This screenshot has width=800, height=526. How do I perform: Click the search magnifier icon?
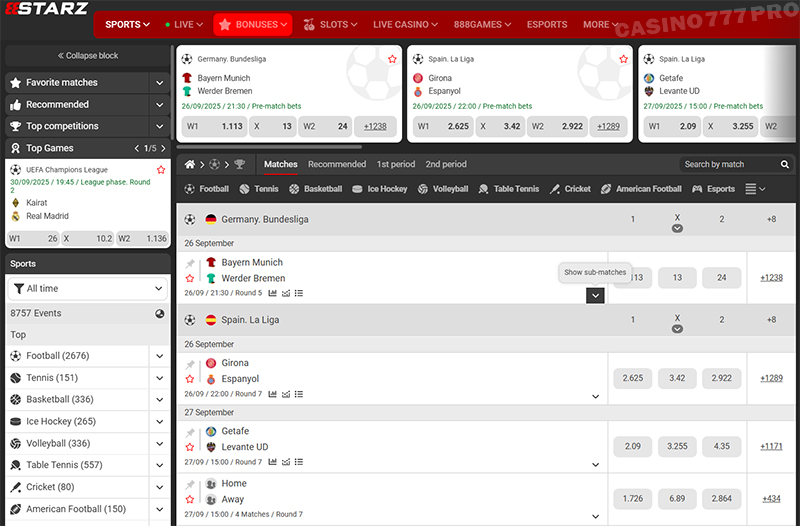point(785,164)
